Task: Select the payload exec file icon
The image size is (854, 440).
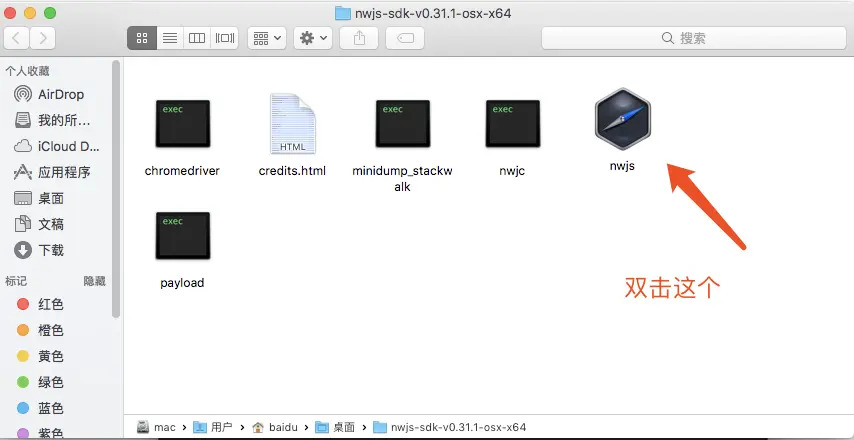Action: [182, 235]
